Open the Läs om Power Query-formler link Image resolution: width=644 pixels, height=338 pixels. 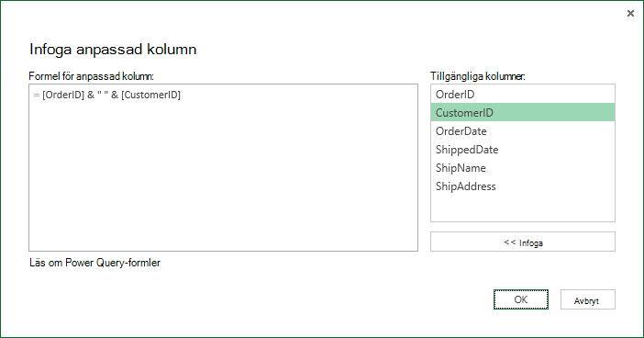tap(94, 263)
